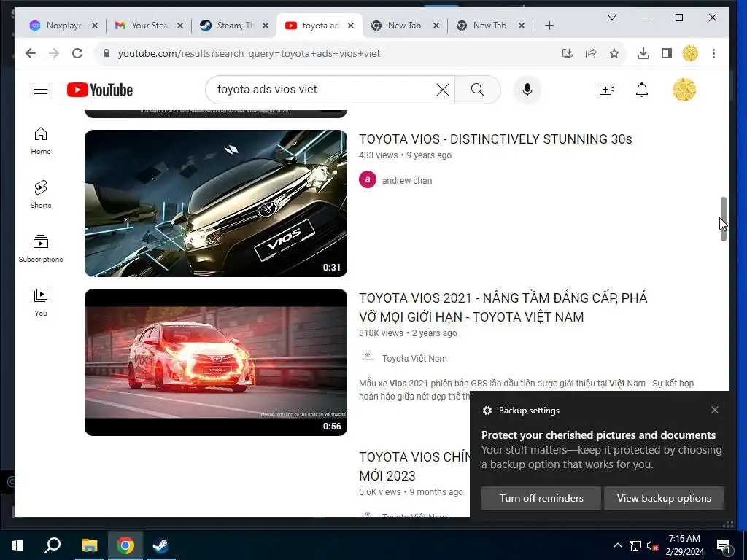Open TOYOTA VIOS DISTINCTIVELY STUNNING 30s title

(495, 139)
